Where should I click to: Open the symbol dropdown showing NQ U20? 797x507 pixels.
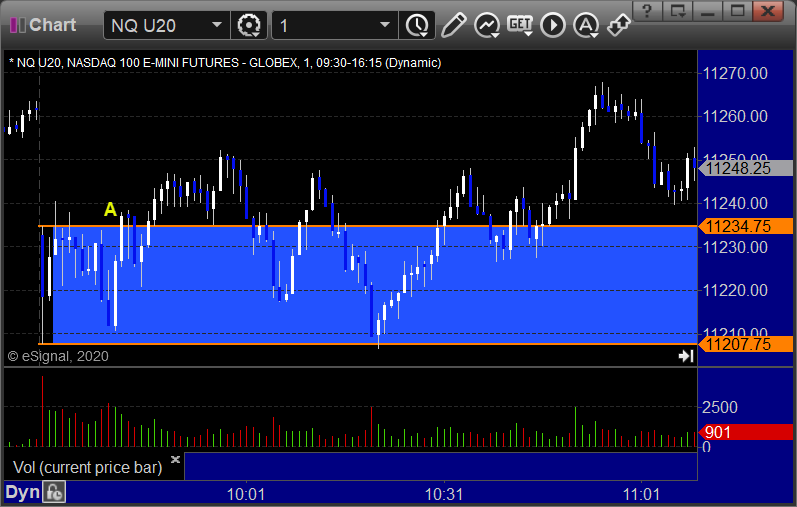[x=167, y=25]
